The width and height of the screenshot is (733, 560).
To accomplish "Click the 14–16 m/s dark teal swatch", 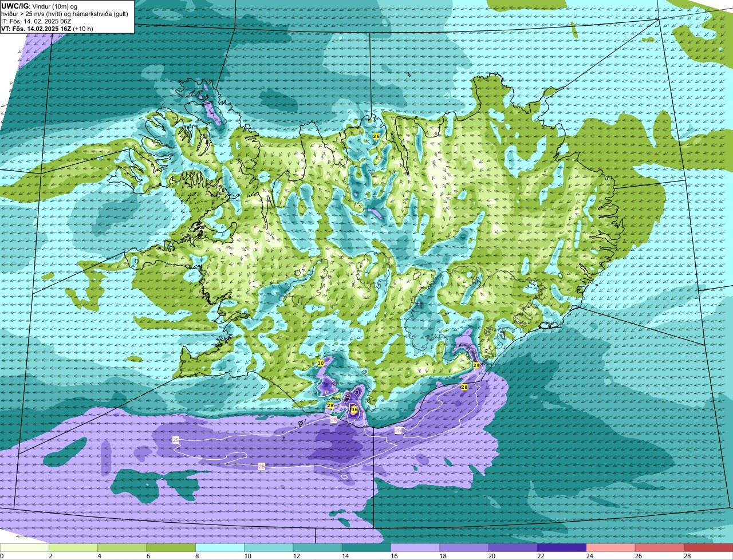I will [366, 547].
